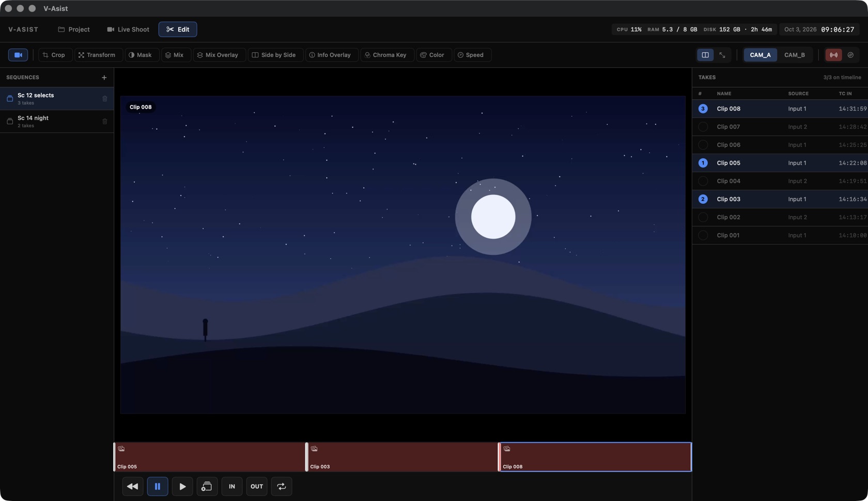868x501 pixels.
Task: Click the Clip 001 take name
Action: 728,235
